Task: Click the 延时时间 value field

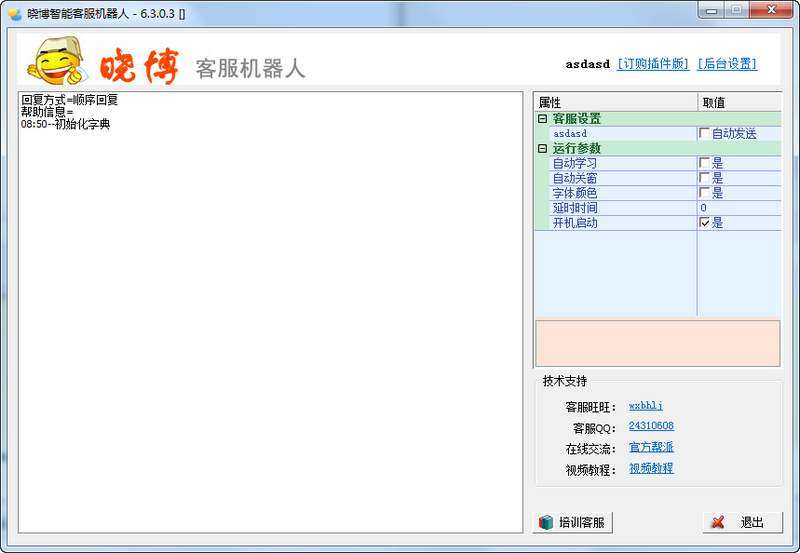Action: tap(738, 208)
